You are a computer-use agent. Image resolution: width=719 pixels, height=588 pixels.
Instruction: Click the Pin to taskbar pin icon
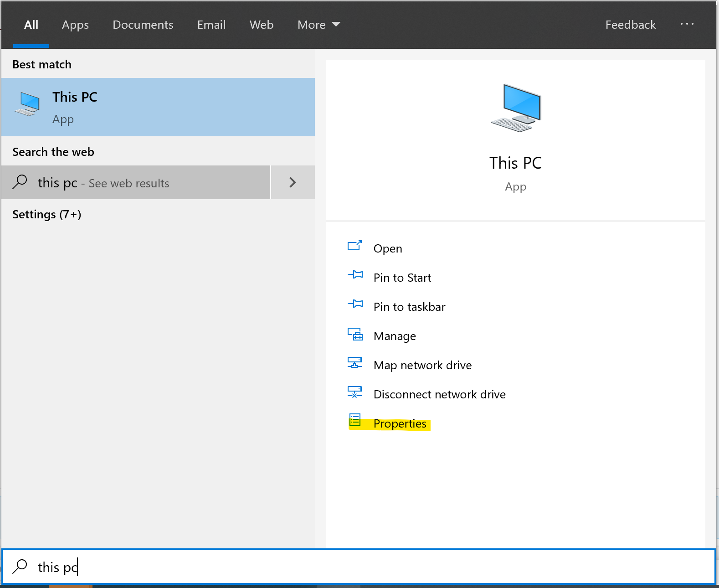[355, 304]
